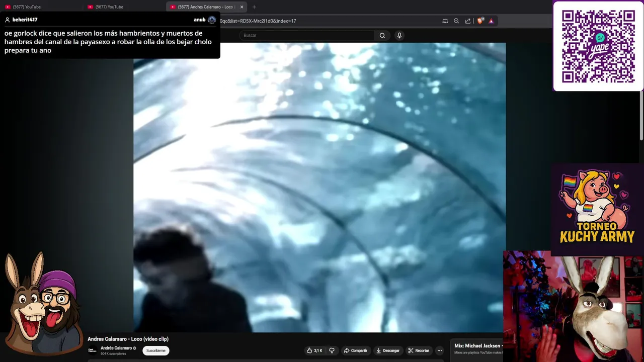Like the Andres Calamaro video
644x362 pixels.
tap(315, 350)
